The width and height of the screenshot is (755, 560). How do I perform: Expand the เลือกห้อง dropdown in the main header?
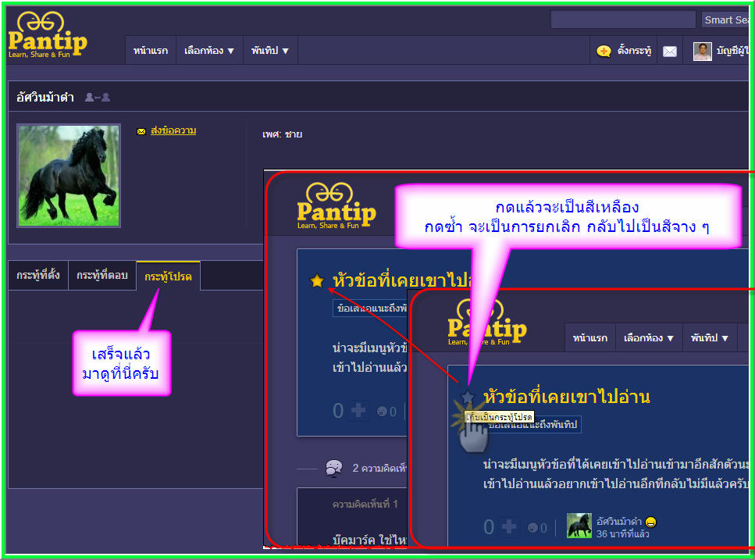click(209, 50)
